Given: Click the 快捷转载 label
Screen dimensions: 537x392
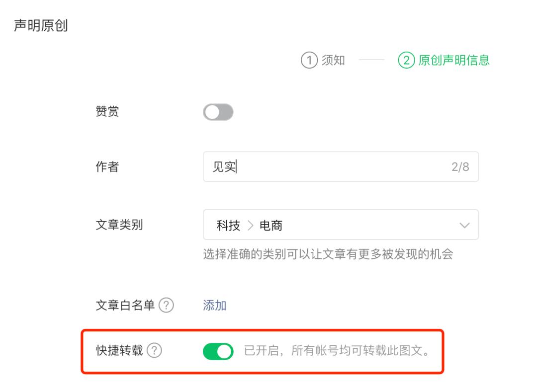Looking at the screenshot, I should tap(119, 350).
